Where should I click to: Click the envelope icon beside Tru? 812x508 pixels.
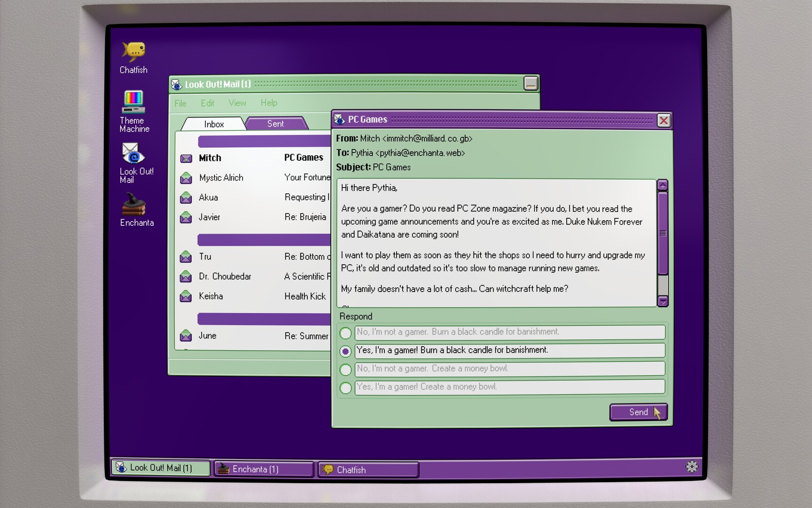[x=186, y=257]
